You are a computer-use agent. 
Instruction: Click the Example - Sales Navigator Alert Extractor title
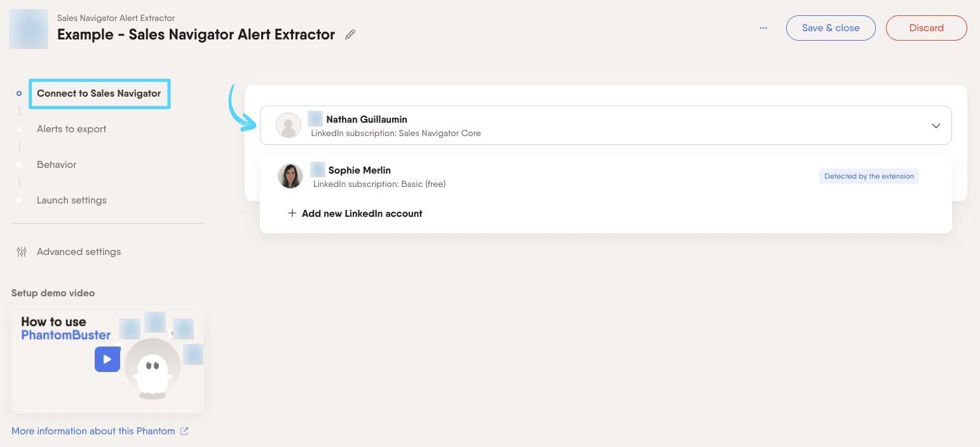(196, 34)
